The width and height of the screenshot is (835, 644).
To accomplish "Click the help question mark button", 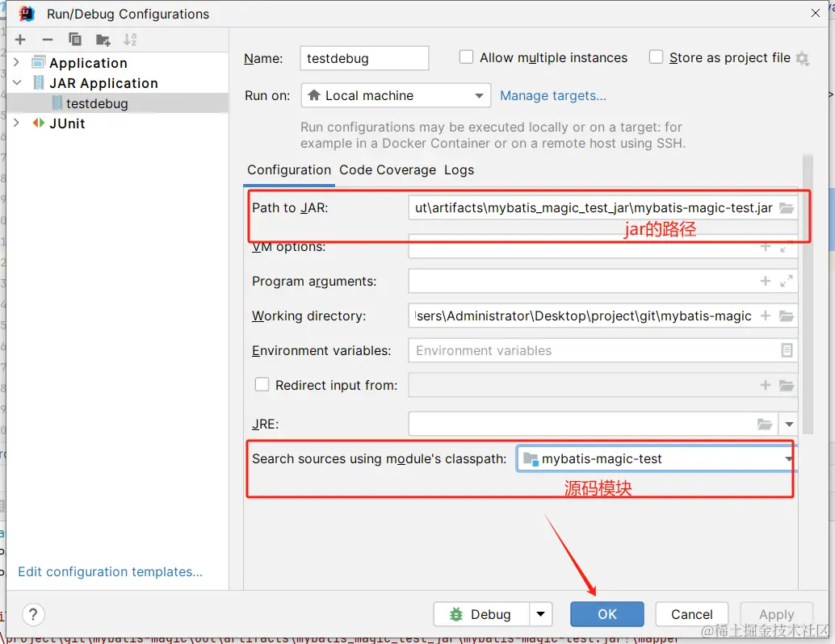I will click(x=33, y=615).
